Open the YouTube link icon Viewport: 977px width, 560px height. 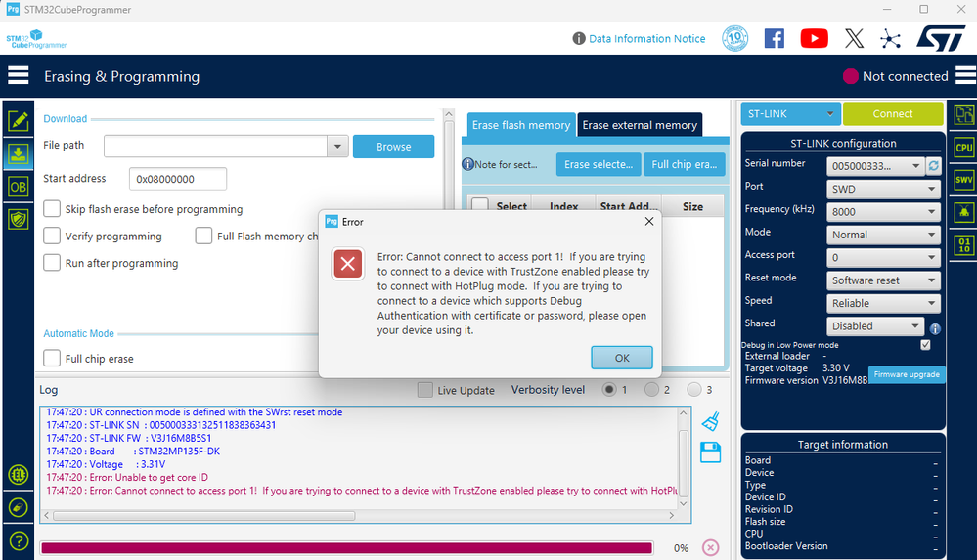click(815, 39)
